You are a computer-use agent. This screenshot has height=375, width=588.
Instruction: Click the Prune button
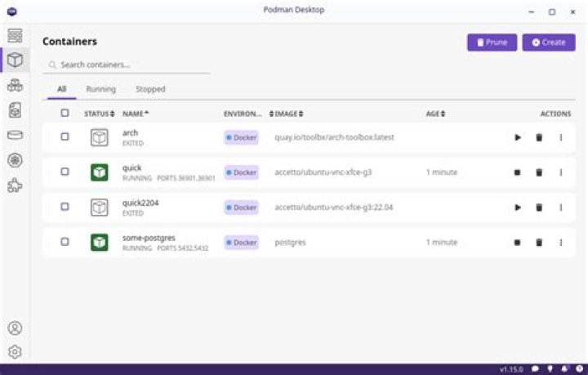[492, 42]
